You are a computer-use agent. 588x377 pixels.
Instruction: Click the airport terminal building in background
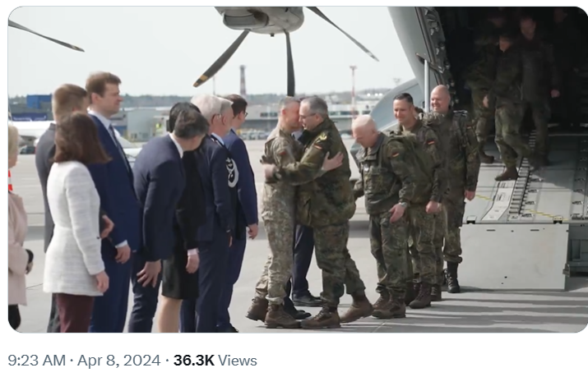(x=262, y=118)
